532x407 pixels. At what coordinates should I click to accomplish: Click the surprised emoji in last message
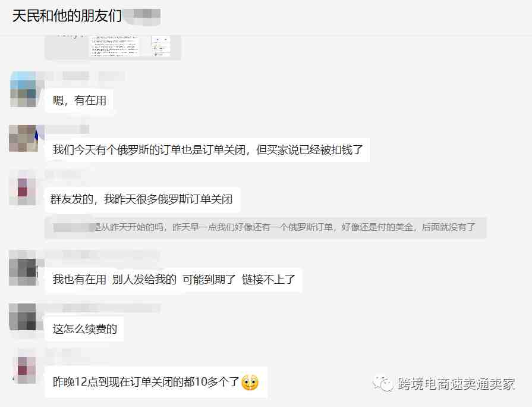(250, 382)
